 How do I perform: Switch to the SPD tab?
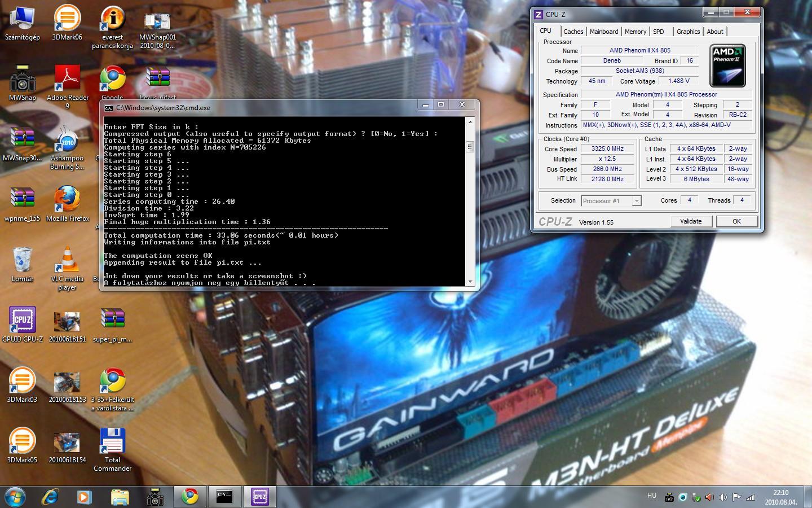(659, 32)
